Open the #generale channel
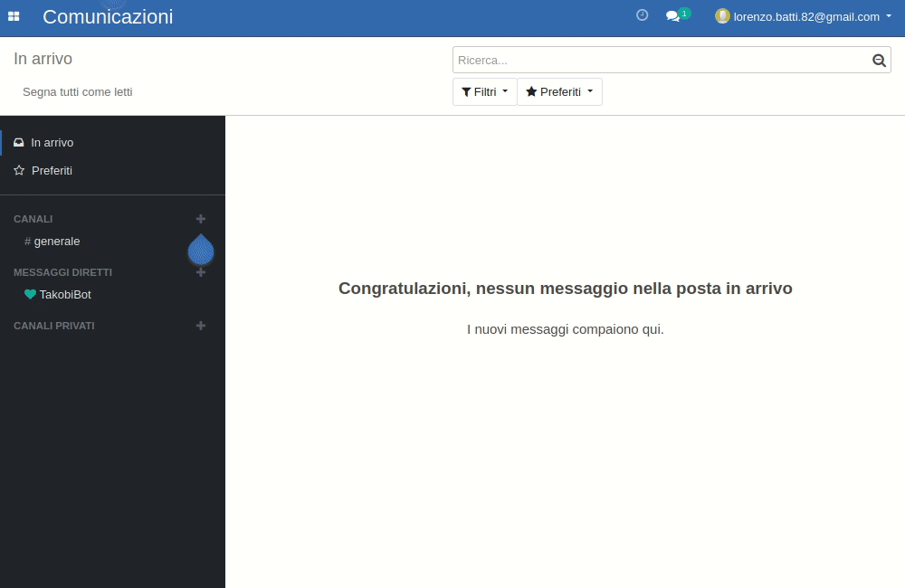The height and width of the screenshot is (588, 905). [52, 242]
